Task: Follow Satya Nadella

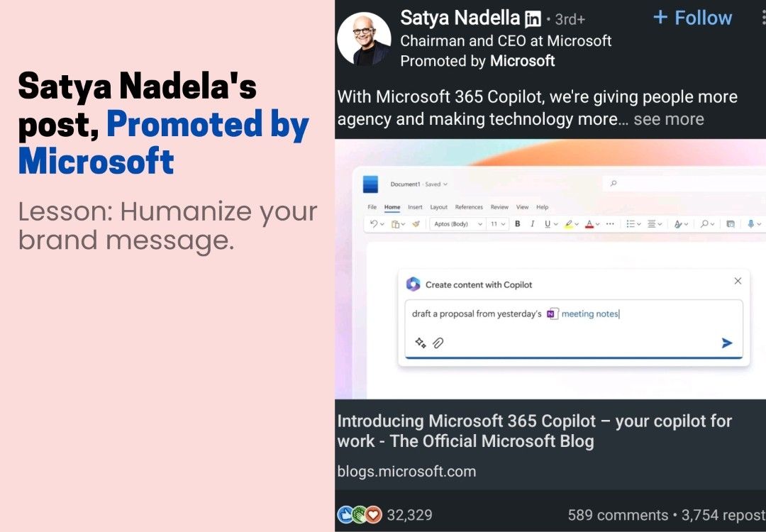Action: pyautogui.click(x=692, y=18)
